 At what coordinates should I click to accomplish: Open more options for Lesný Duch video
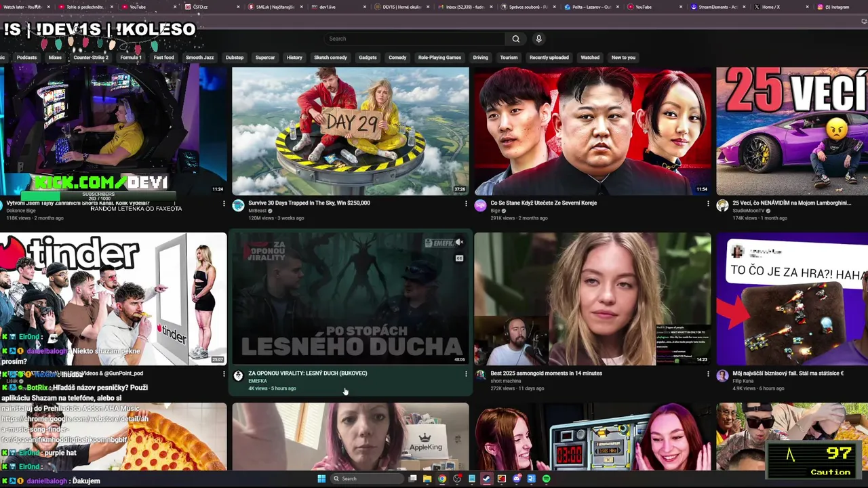pyautogui.click(x=466, y=373)
